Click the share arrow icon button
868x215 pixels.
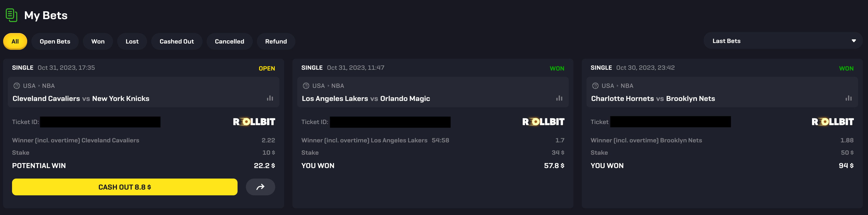(260, 187)
